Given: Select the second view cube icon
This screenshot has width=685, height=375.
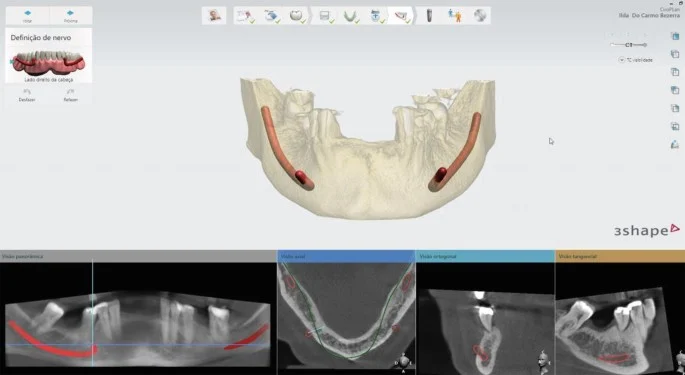Looking at the screenshot, I should click(675, 54).
